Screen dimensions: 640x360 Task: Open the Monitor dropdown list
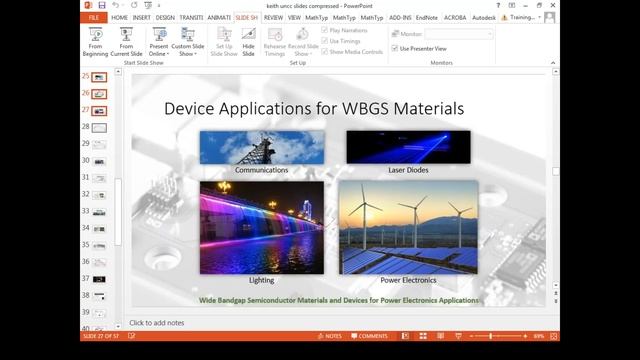459,34
